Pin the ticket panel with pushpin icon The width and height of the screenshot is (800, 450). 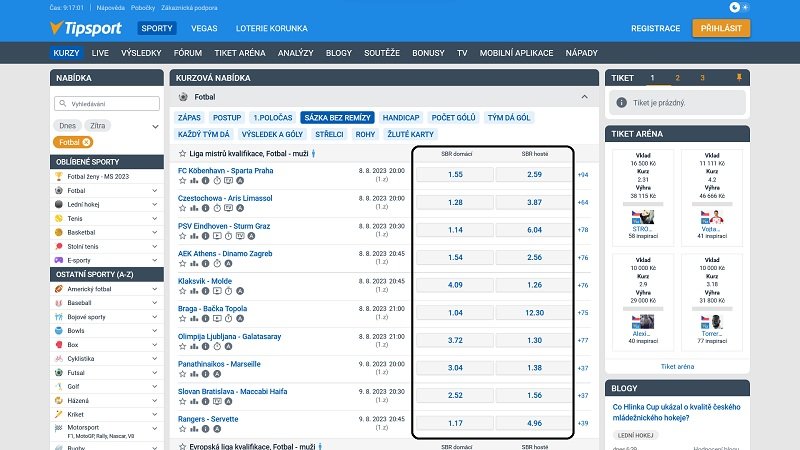point(739,78)
